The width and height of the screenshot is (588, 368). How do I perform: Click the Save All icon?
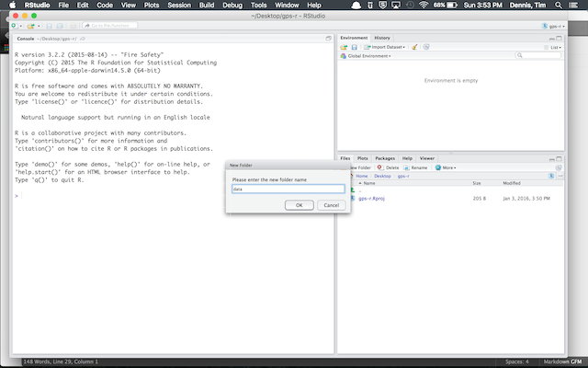(x=60, y=26)
